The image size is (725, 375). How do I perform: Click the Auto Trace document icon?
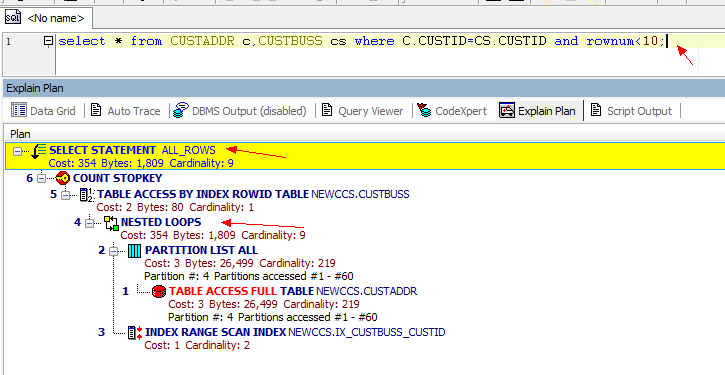tap(96, 110)
